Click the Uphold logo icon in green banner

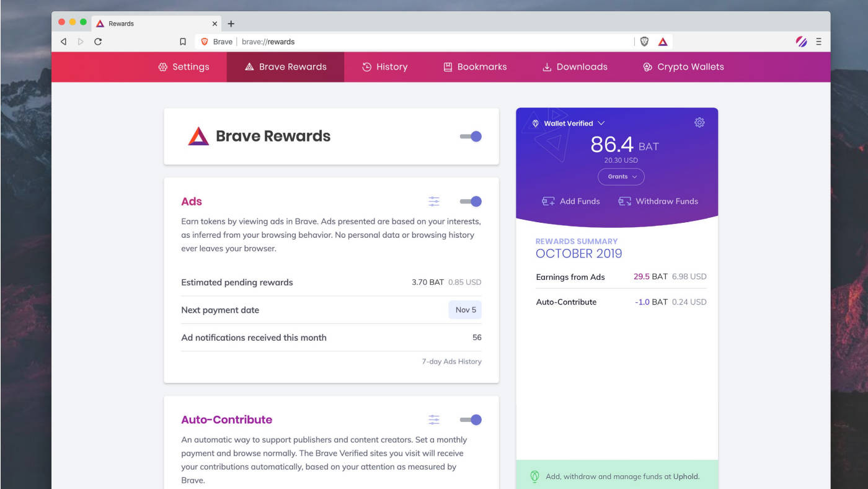pyautogui.click(x=534, y=477)
